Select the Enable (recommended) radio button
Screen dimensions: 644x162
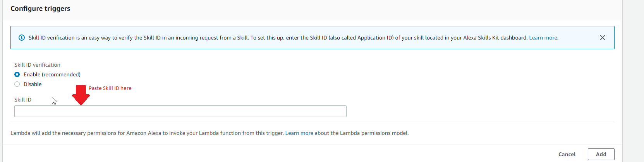pos(17,74)
